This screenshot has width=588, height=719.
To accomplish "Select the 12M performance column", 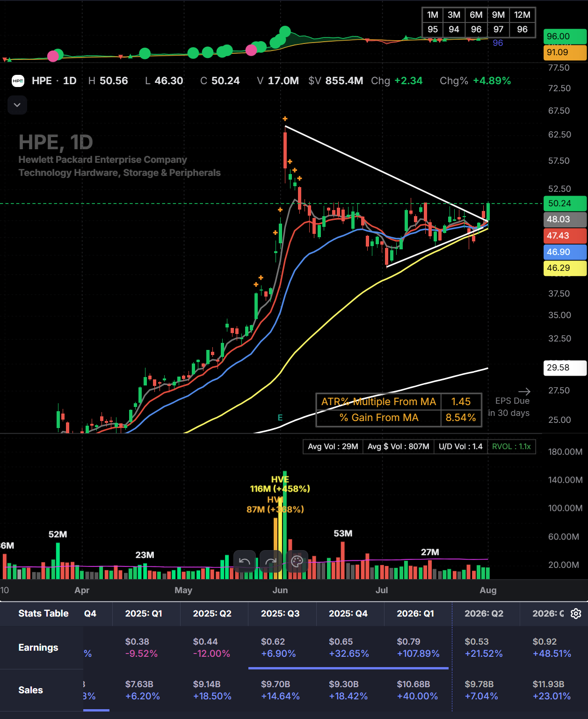I will [x=522, y=22].
